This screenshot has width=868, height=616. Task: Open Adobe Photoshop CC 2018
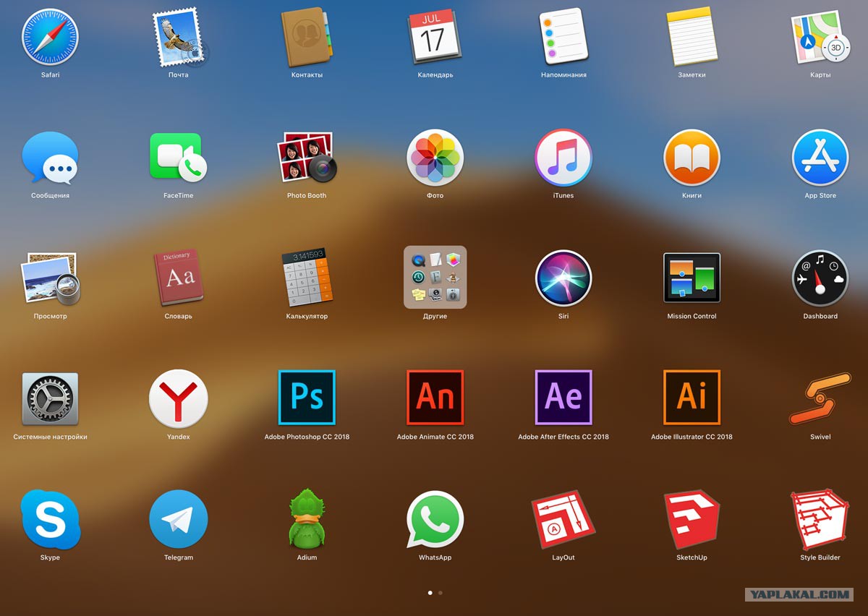coord(307,398)
